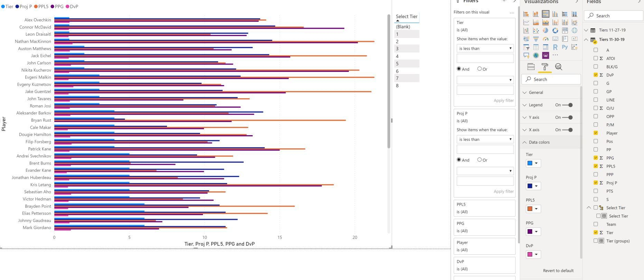Open the Analytics pane magnifier icon
This screenshot has height=280, width=644.
(558, 67)
